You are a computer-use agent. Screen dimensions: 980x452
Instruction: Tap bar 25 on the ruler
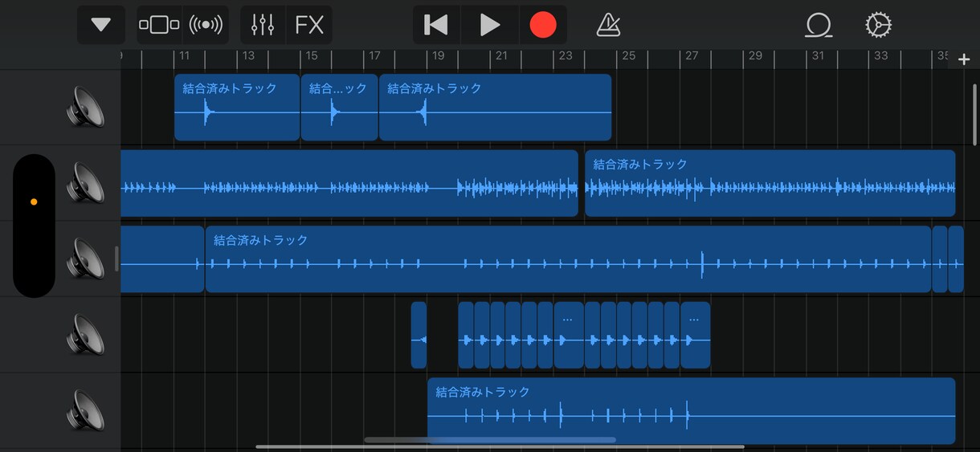[x=628, y=56]
